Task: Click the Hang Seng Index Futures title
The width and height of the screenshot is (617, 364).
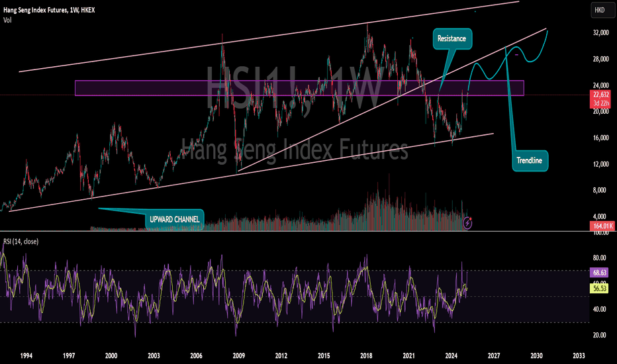Action: point(49,10)
